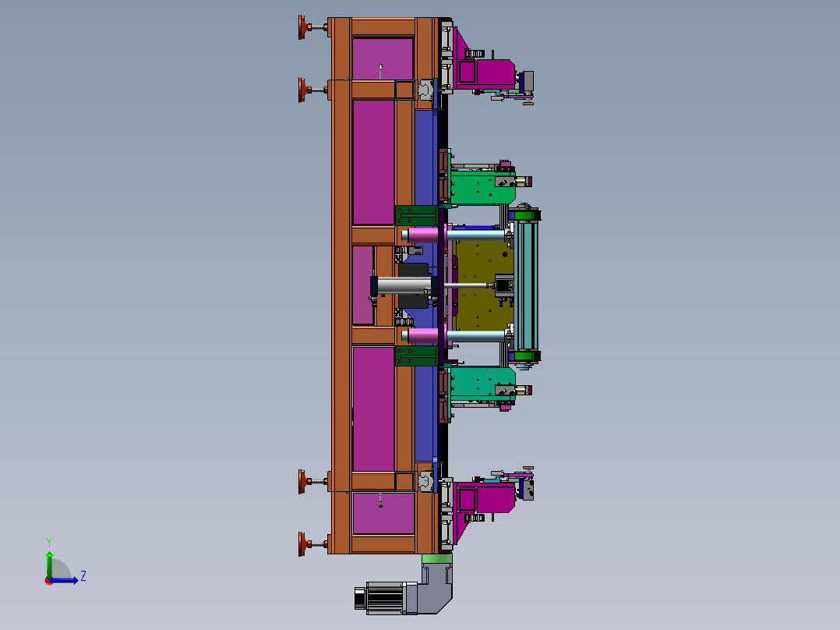840x630 pixels.
Task: Select the large upper magenta frame panel
Action: (x=373, y=162)
